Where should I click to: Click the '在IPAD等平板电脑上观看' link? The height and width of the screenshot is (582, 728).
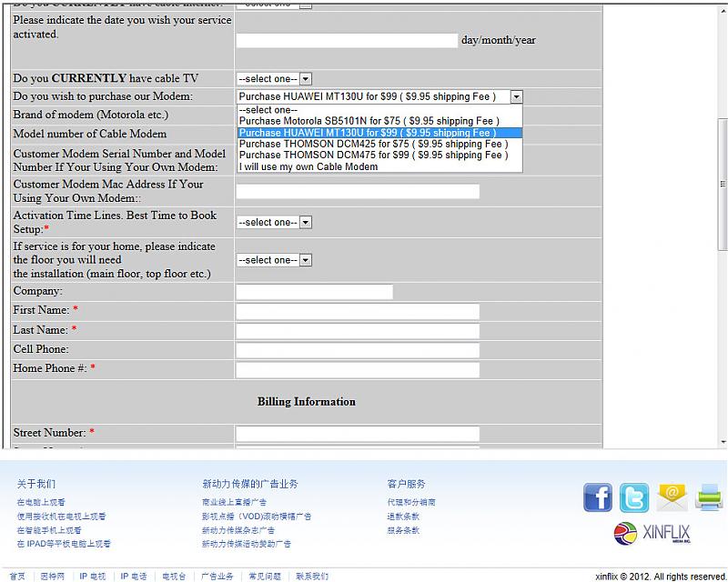pos(64,544)
